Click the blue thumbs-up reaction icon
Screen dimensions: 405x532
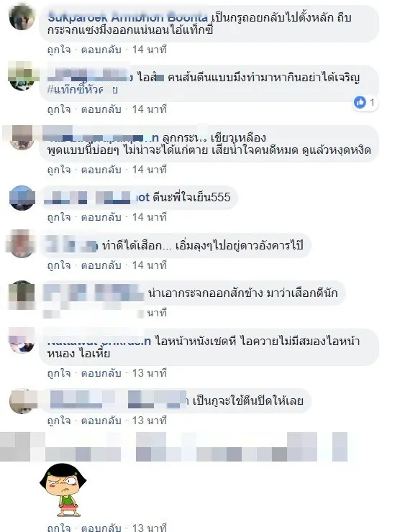click(360, 102)
